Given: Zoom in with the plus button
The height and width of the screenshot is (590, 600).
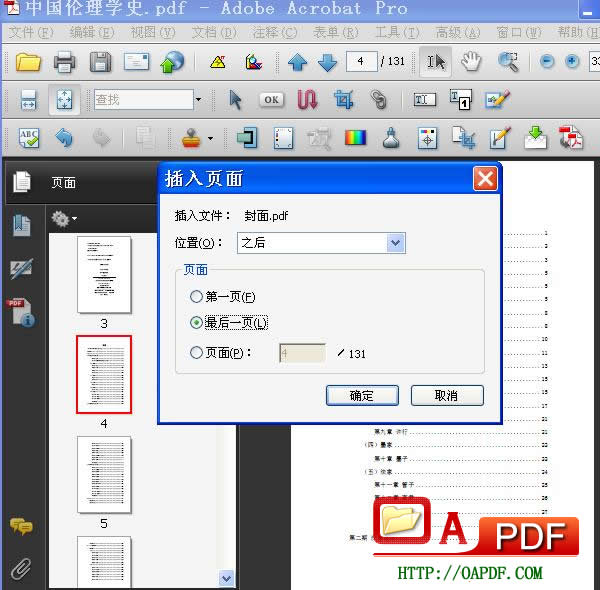Looking at the screenshot, I should [572, 61].
